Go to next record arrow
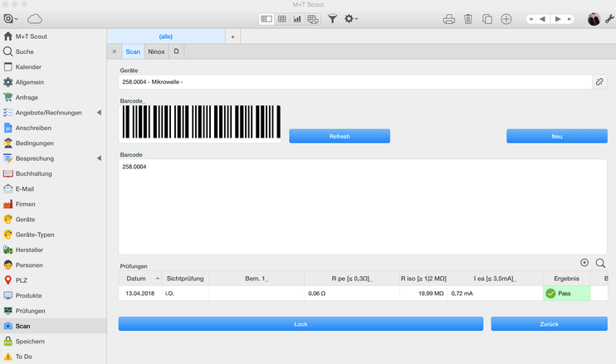 coord(559,18)
